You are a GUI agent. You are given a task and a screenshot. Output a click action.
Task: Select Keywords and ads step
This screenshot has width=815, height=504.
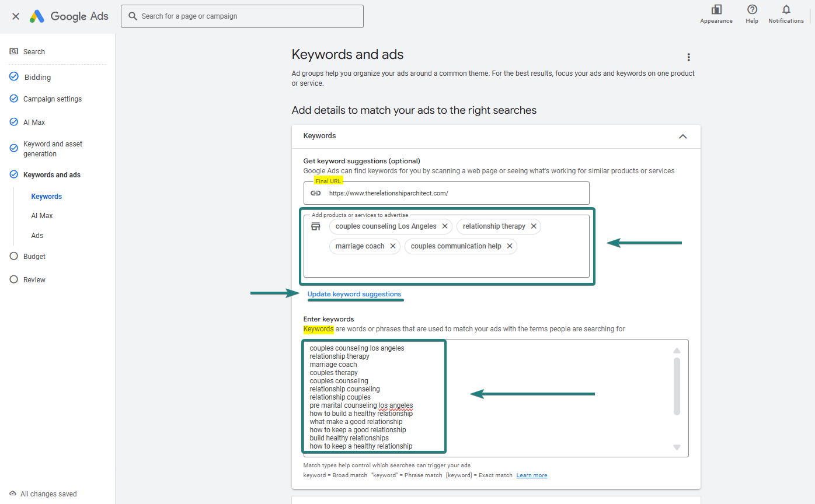(x=52, y=175)
